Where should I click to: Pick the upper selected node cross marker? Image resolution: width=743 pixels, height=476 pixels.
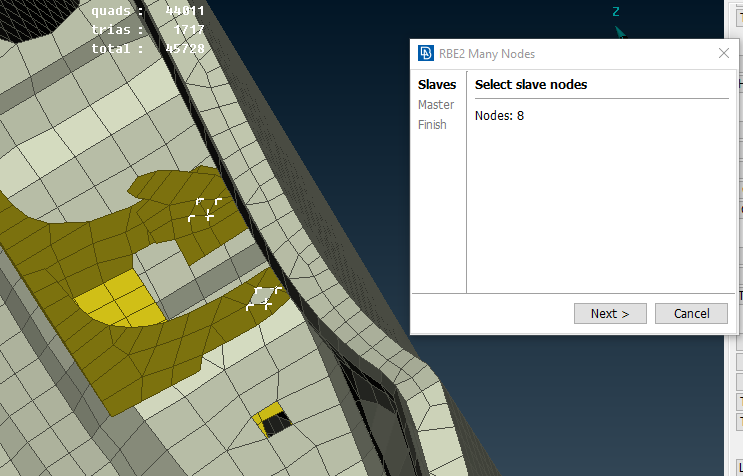tap(209, 216)
